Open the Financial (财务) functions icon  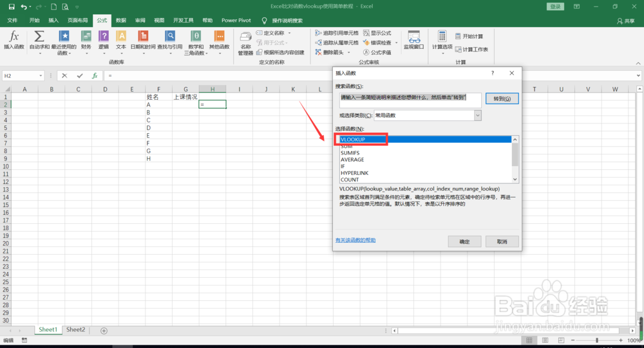[x=86, y=41]
